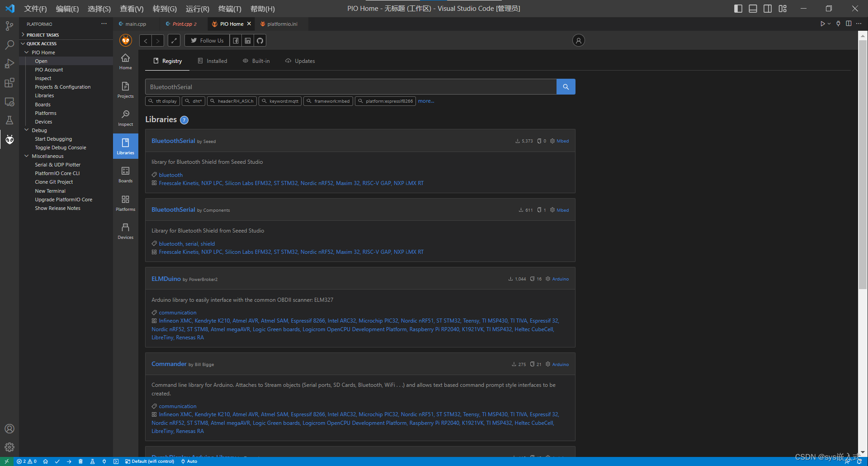Select the PlatformIO alien icon in activity bar
This screenshot has height=466, width=868.
[x=9, y=139]
